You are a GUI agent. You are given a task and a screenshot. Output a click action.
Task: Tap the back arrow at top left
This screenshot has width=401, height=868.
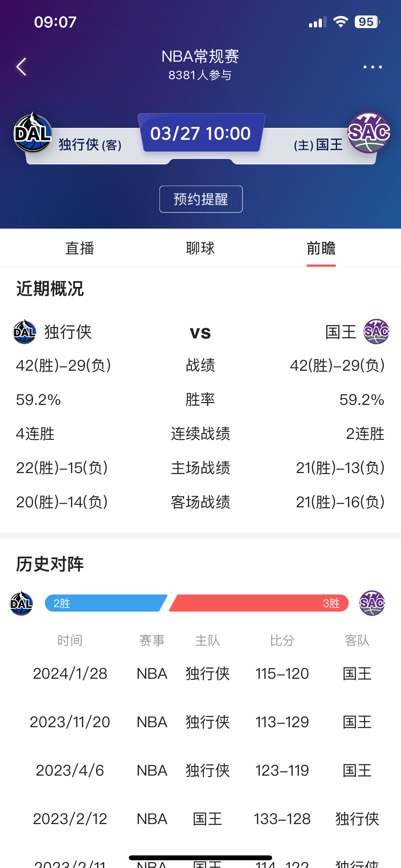[x=21, y=67]
